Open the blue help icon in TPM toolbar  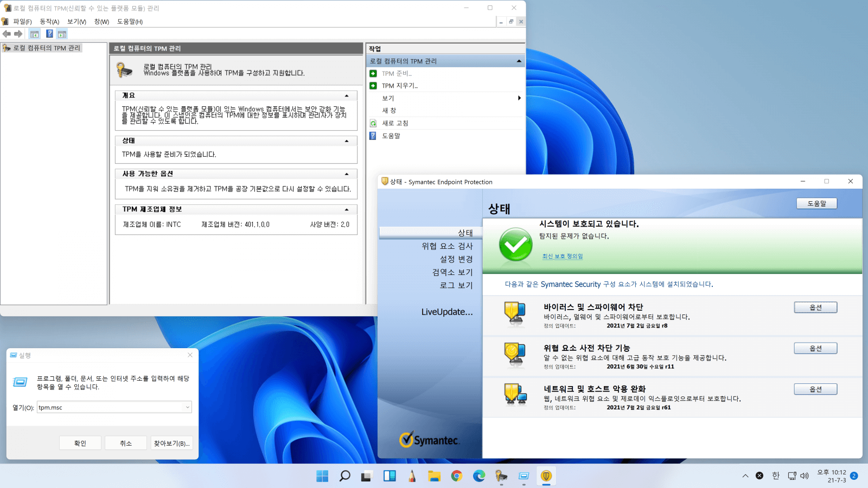(x=49, y=34)
